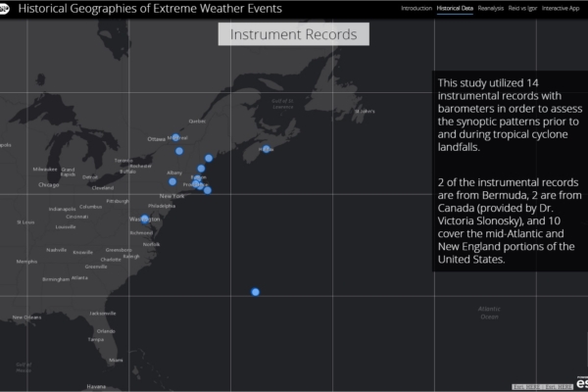Click the station marker on the Maine coast
This screenshot has width=588, height=392.
click(209, 158)
